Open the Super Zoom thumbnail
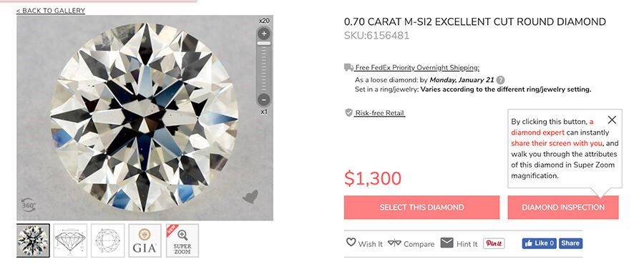Screen dimensions: 644x272 tap(182, 241)
